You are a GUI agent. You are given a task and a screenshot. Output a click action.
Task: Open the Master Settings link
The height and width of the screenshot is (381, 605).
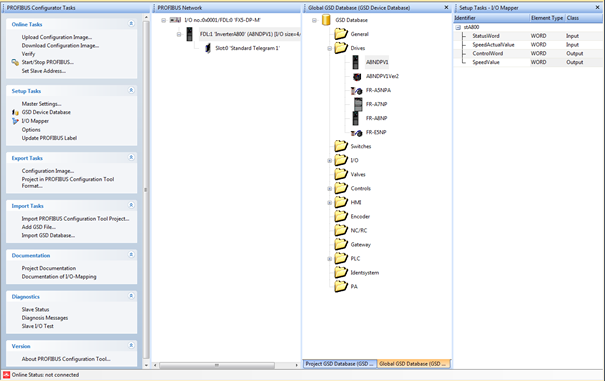tap(41, 104)
